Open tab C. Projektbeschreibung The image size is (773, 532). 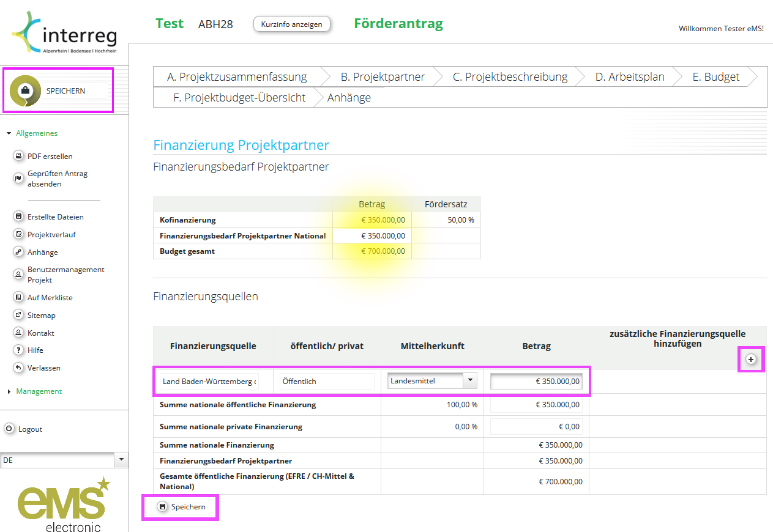[510, 77]
